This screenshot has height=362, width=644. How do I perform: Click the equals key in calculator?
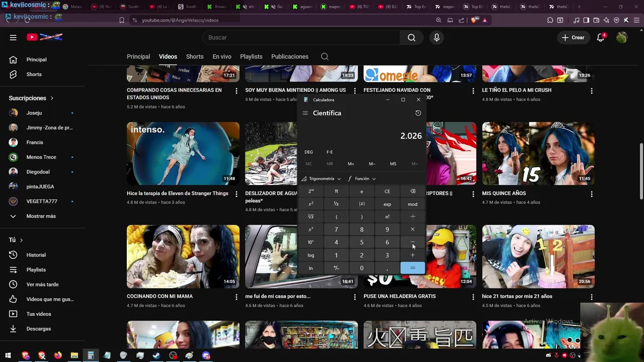click(x=413, y=268)
